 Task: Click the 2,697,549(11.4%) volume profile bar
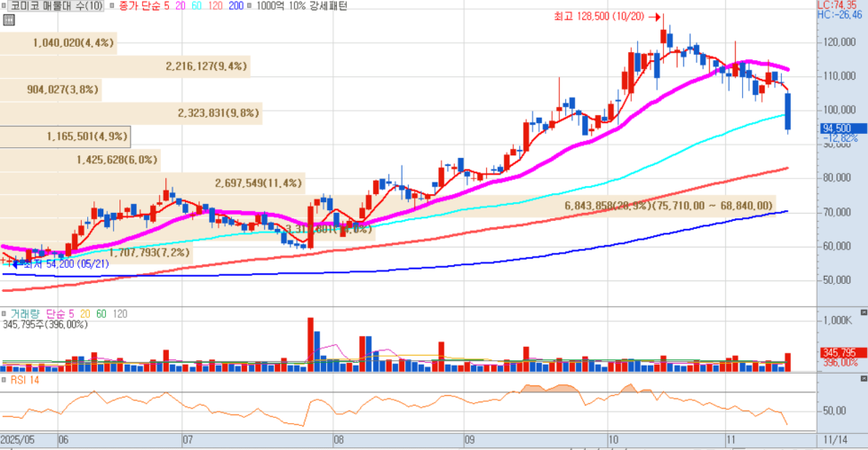[x=152, y=183]
